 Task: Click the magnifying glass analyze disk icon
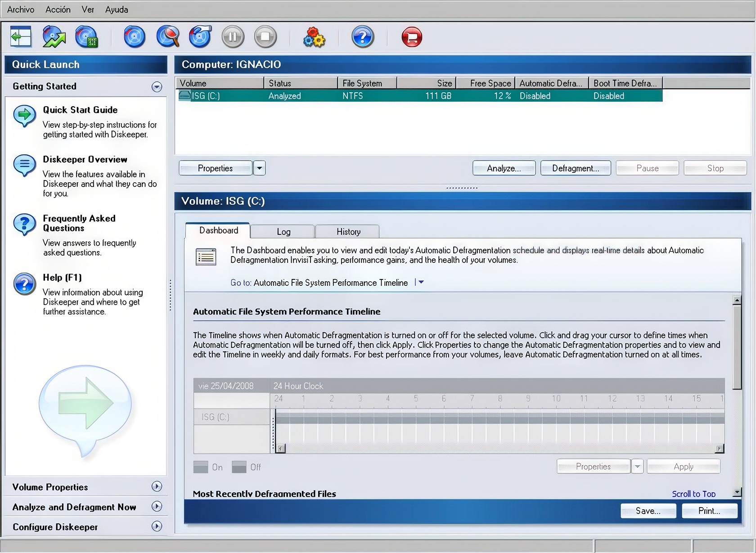tap(167, 37)
